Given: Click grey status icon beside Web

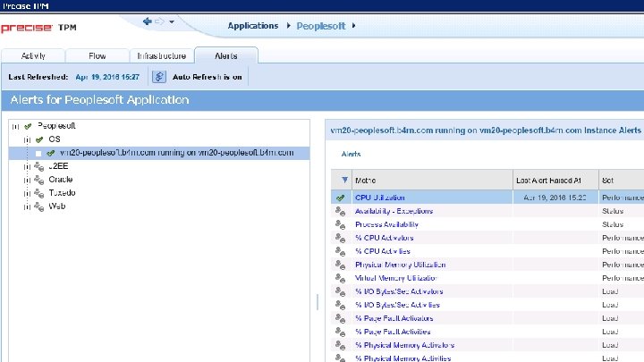Looking at the screenshot, I should coord(39,206).
